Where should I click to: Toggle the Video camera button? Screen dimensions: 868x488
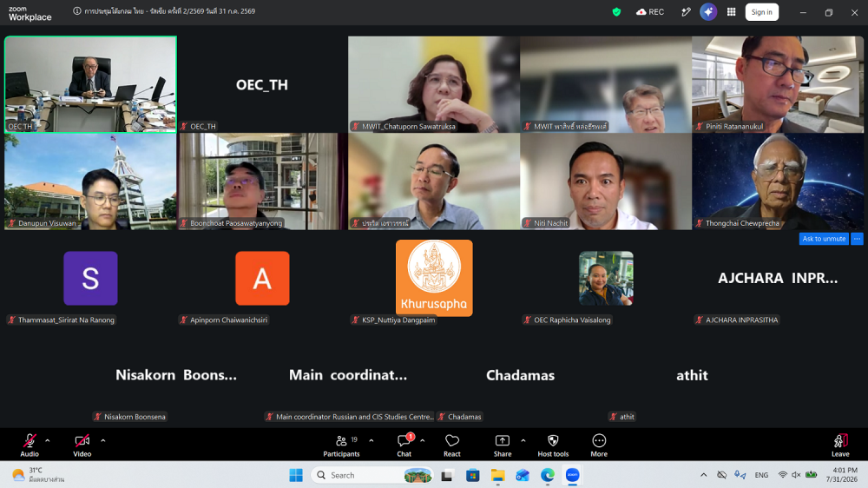82,445
